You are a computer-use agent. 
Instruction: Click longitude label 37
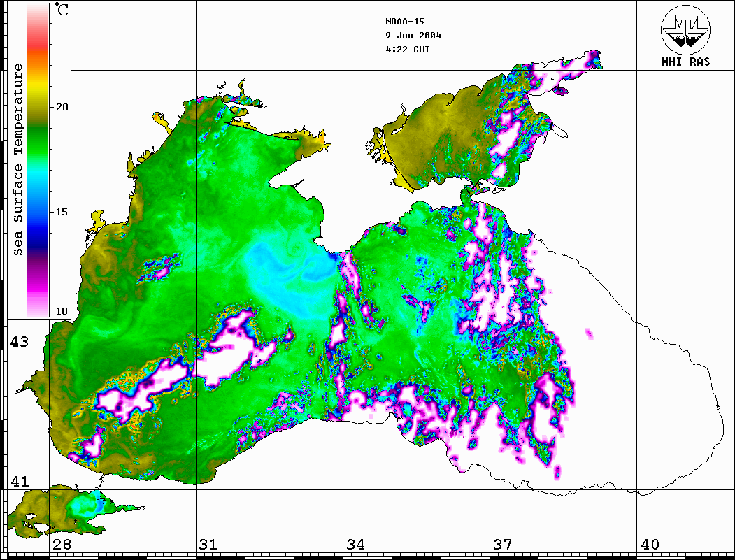tap(503, 545)
